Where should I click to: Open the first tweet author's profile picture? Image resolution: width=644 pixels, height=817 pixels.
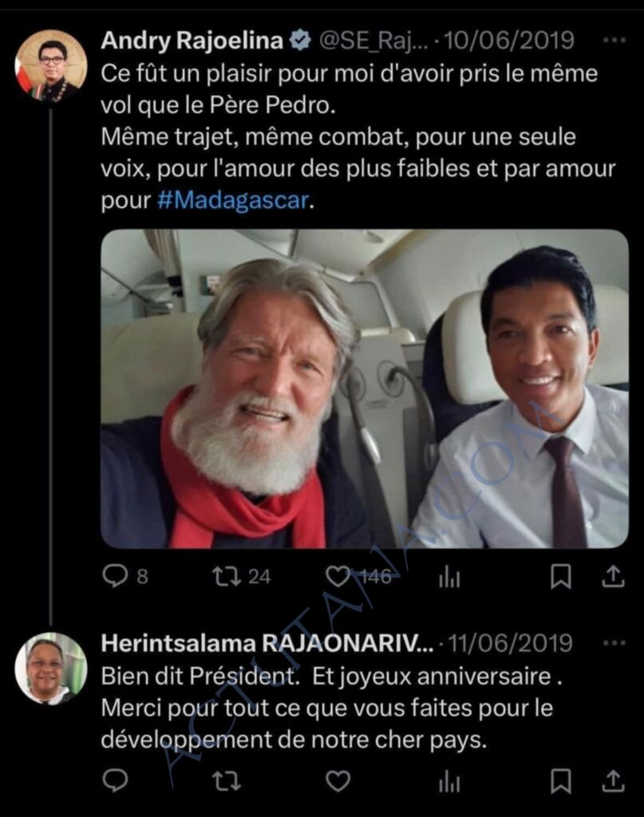[51, 65]
